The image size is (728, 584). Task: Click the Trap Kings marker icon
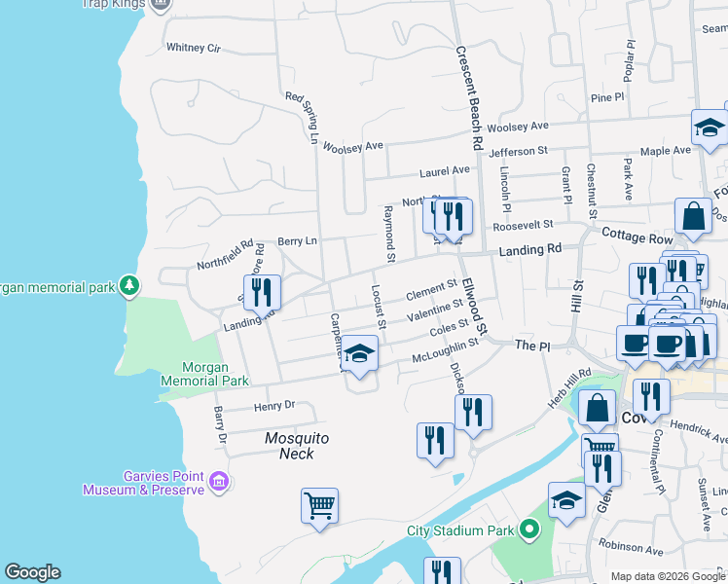pyautogui.click(x=161, y=5)
